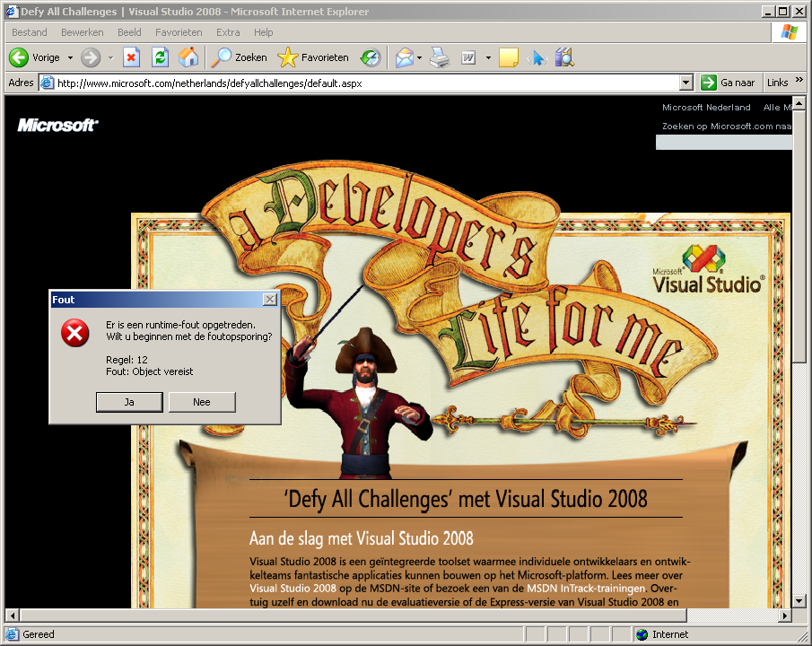Viewport: 812px width, 646px height.
Task: Click the Internet zone status indicator
Action: pyautogui.click(x=663, y=634)
